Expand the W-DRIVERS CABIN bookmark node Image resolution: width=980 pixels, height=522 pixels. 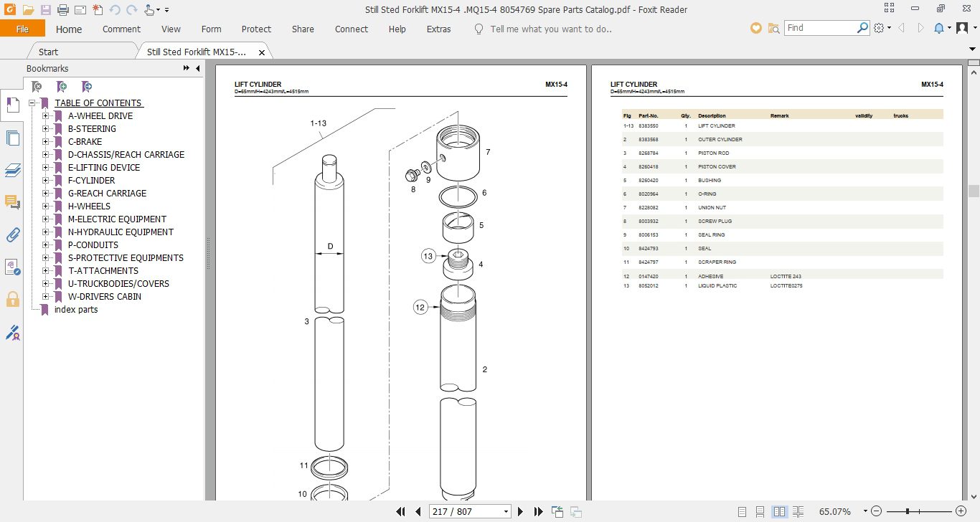pos(45,297)
